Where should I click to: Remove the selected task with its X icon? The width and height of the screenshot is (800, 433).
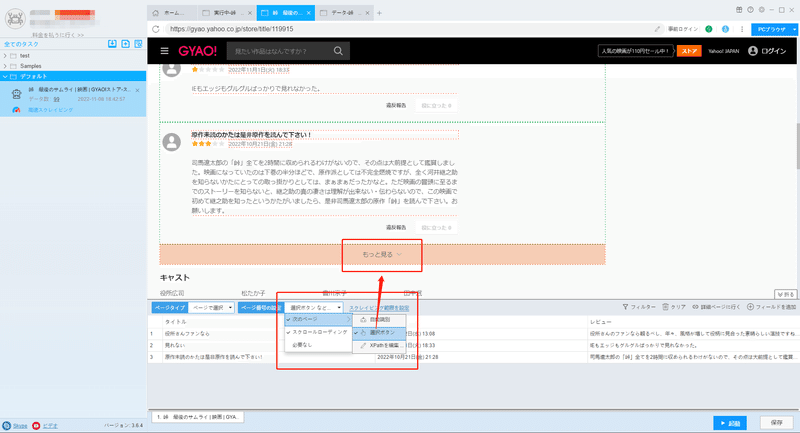tap(138, 90)
